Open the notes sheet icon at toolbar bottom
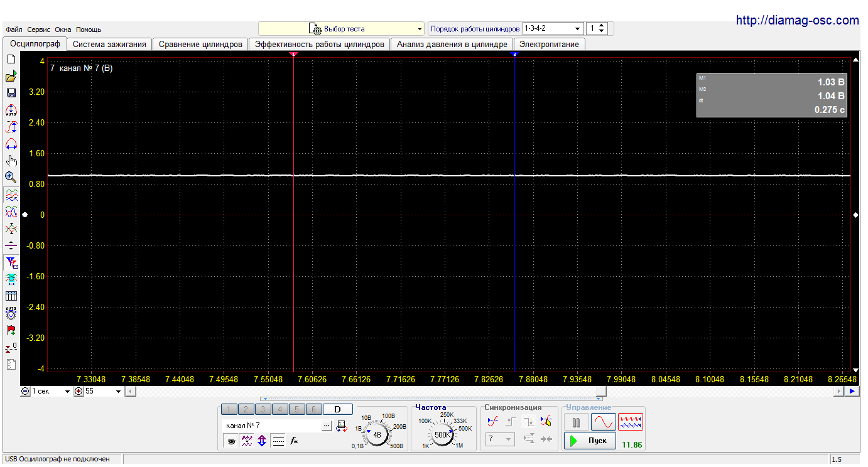Screen dimensions: 868x467 click(11, 364)
